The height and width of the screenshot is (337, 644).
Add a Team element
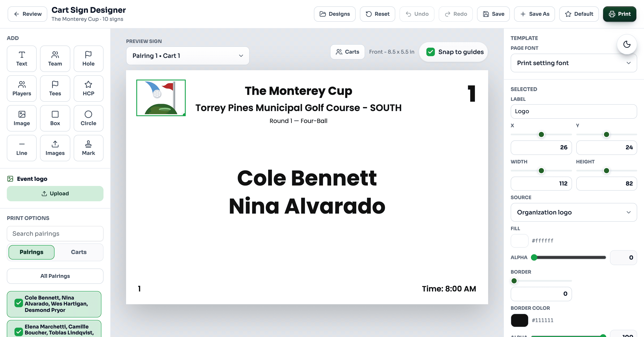pyautogui.click(x=55, y=59)
